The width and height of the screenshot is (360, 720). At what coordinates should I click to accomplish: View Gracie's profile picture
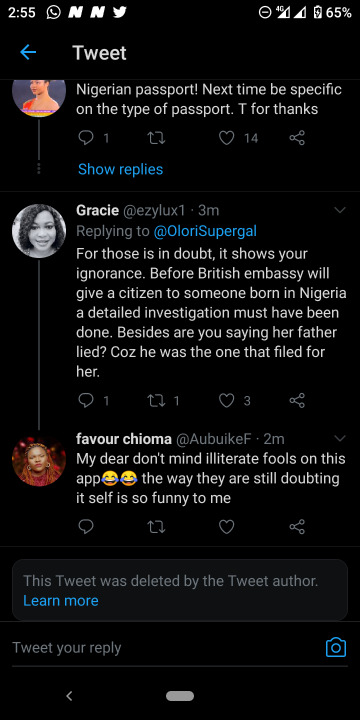tap(39, 231)
